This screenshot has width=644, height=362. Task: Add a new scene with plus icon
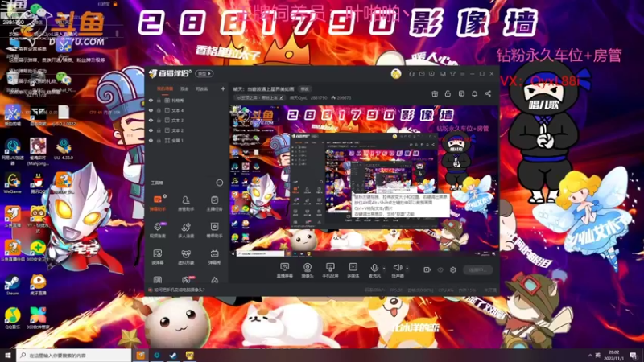tap(223, 88)
